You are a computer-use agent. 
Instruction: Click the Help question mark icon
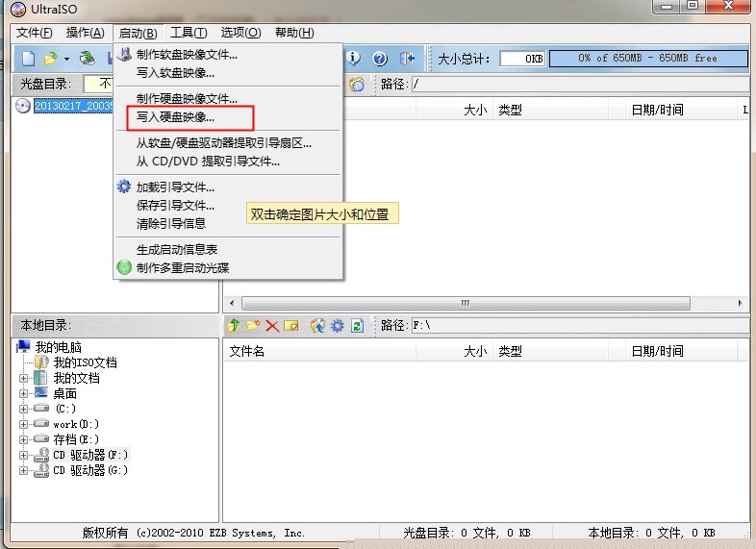(380, 59)
